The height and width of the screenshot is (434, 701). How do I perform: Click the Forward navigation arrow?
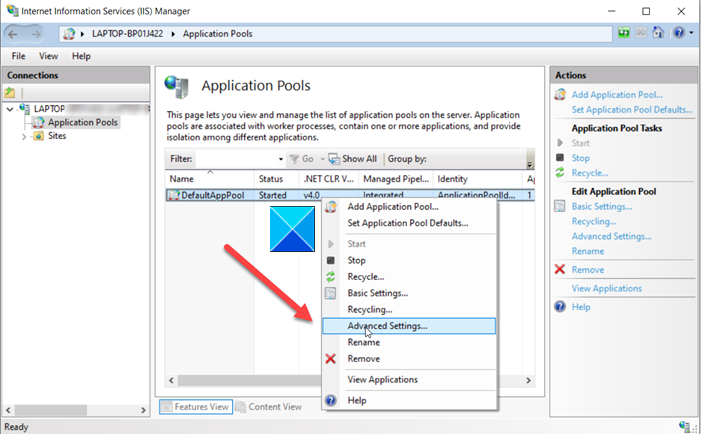tap(36, 34)
